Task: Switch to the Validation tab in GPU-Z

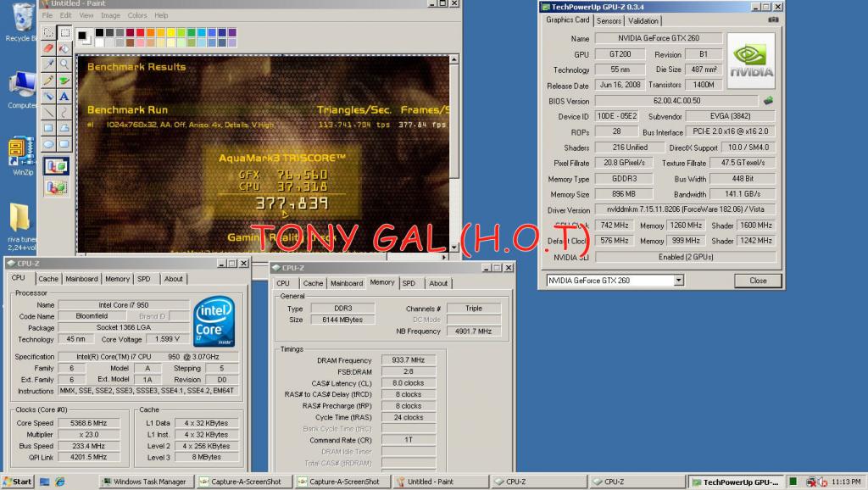Action: pos(643,21)
